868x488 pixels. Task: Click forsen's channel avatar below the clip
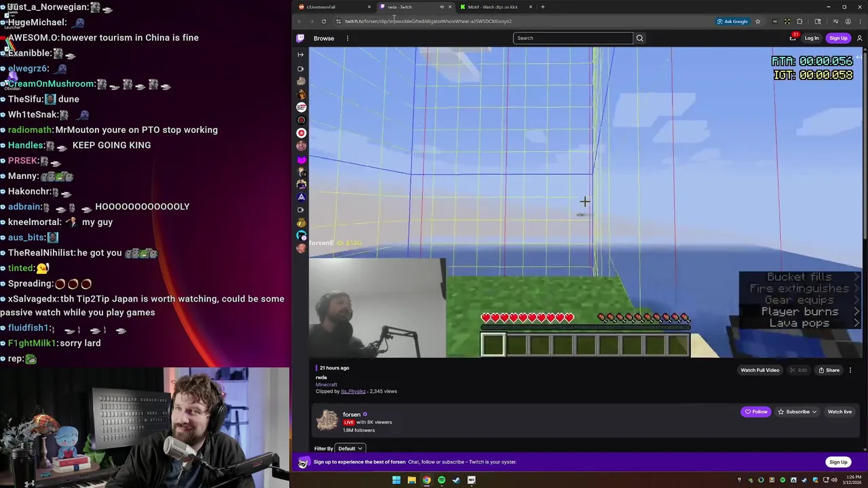click(328, 420)
